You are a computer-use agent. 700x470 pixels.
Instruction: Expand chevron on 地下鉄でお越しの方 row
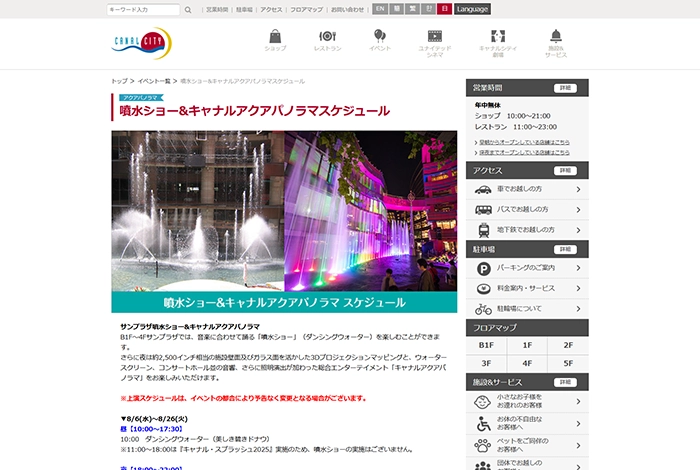pyautogui.click(x=579, y=230)
